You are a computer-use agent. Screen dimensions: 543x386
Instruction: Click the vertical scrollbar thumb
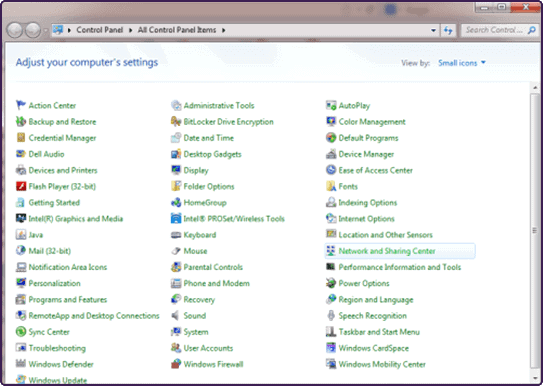click(534, 230)
